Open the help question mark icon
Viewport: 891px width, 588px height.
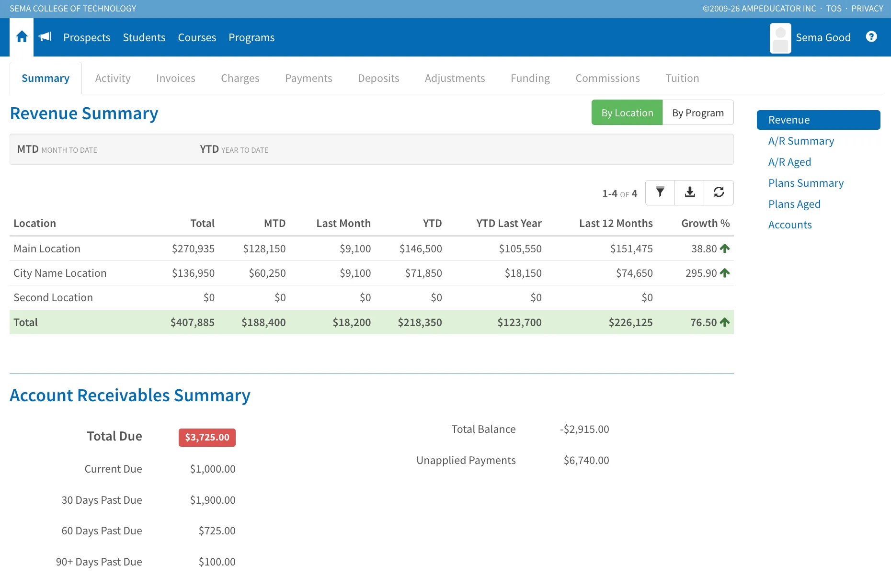871,37
